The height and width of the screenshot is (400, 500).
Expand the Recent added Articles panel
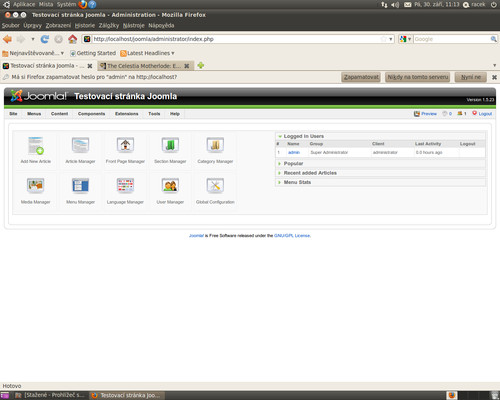(310, 173)
